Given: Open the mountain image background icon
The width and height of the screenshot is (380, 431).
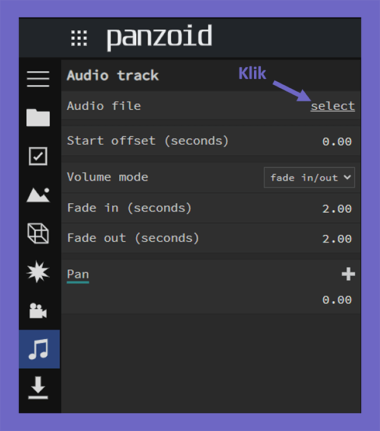Looking at the screenshot, I should [38, 195].
